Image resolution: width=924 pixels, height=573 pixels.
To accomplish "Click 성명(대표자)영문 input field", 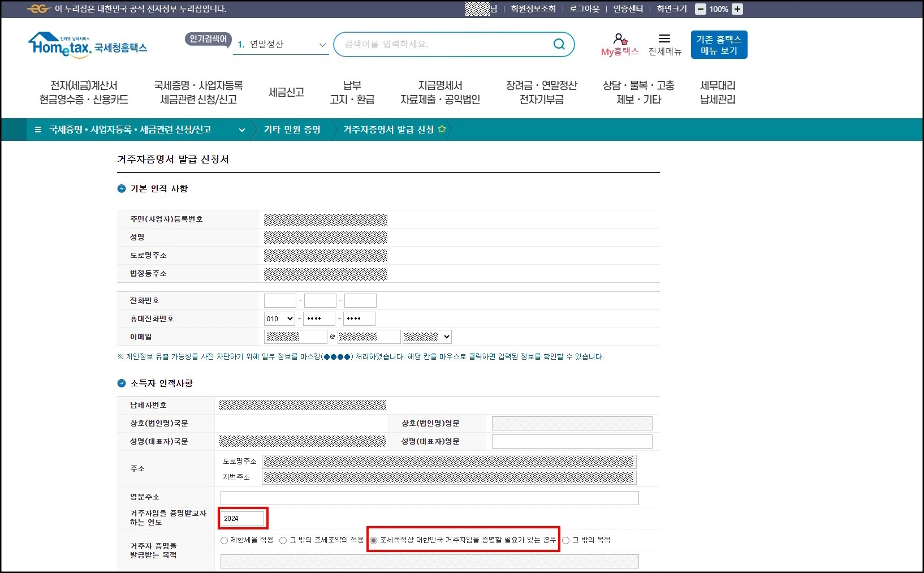I will click(572, 441).
